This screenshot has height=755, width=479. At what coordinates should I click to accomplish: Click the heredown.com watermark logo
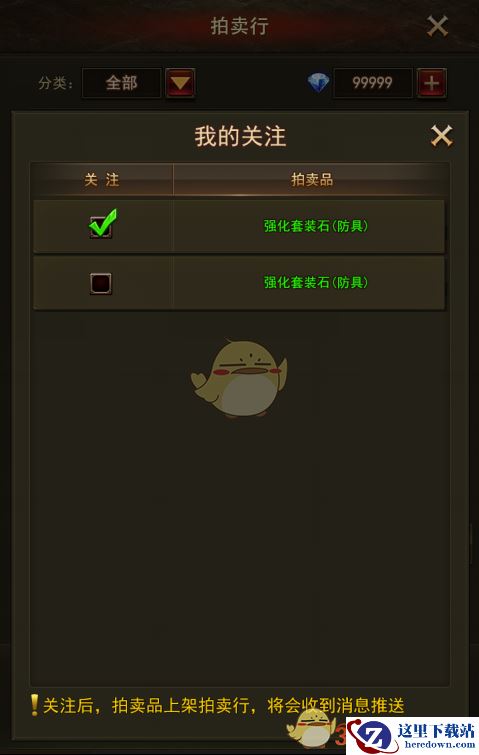pyautogui.click(x=413, y=736)
